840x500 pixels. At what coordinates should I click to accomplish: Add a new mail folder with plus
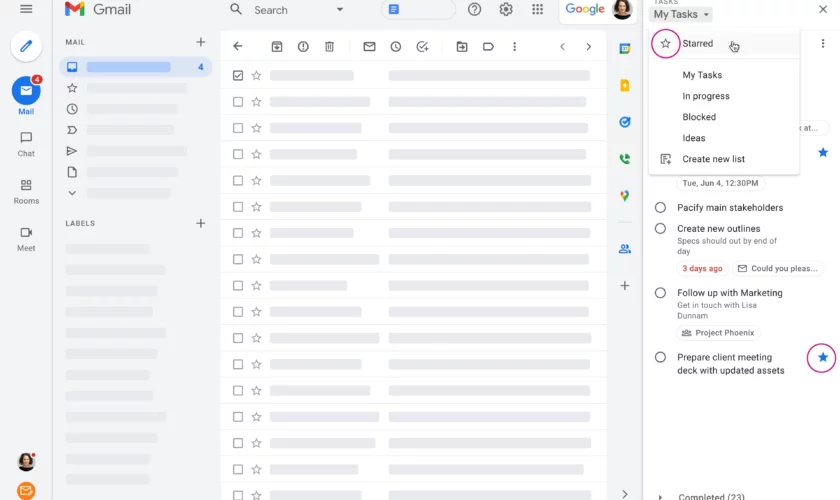point(200,42)
